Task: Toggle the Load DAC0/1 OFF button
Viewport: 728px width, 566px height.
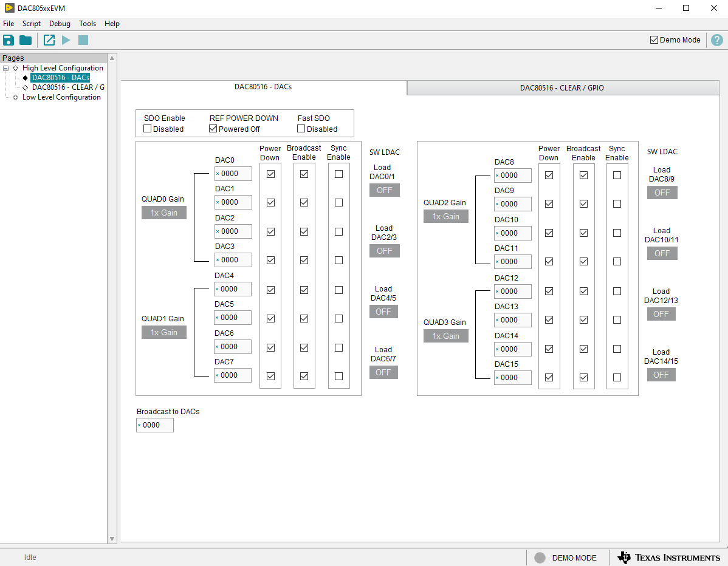Action: click(x=385, y=190)
